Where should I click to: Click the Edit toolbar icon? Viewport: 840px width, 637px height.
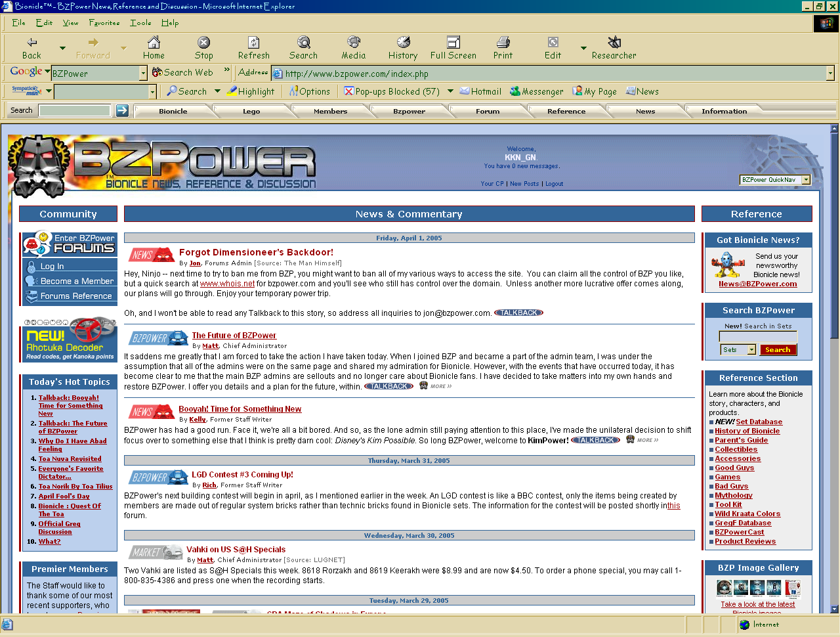[553, 48]
